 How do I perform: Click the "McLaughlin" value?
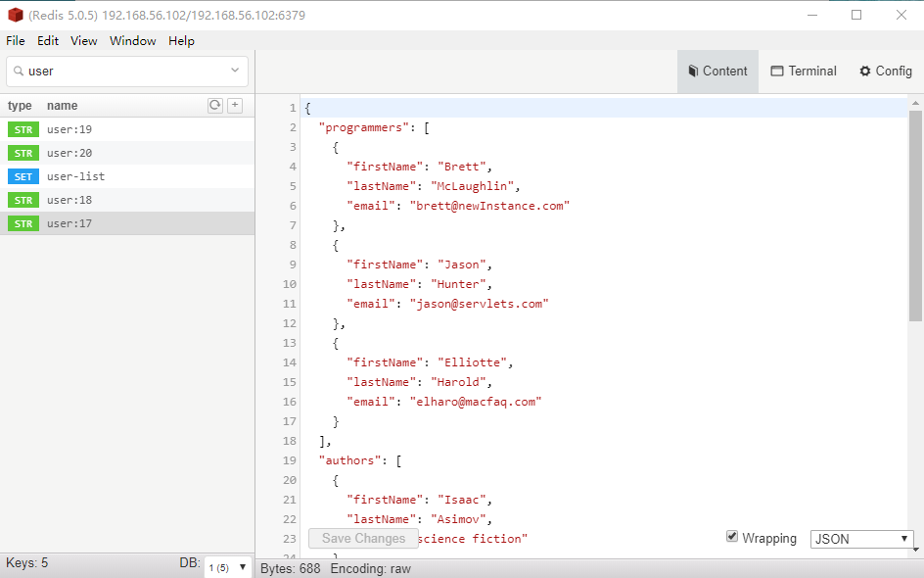(472, 186)
